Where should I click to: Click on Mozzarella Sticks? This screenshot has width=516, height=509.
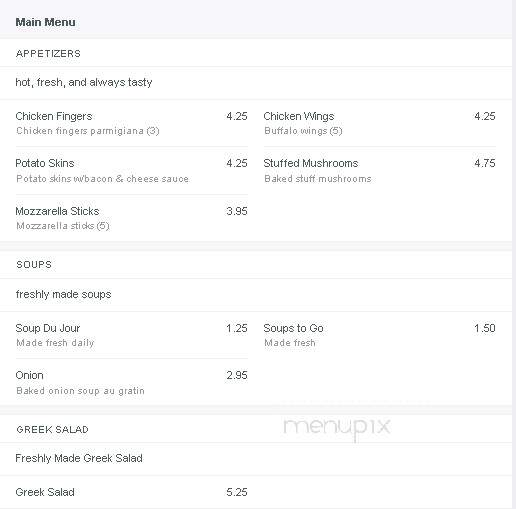point(57,211)
